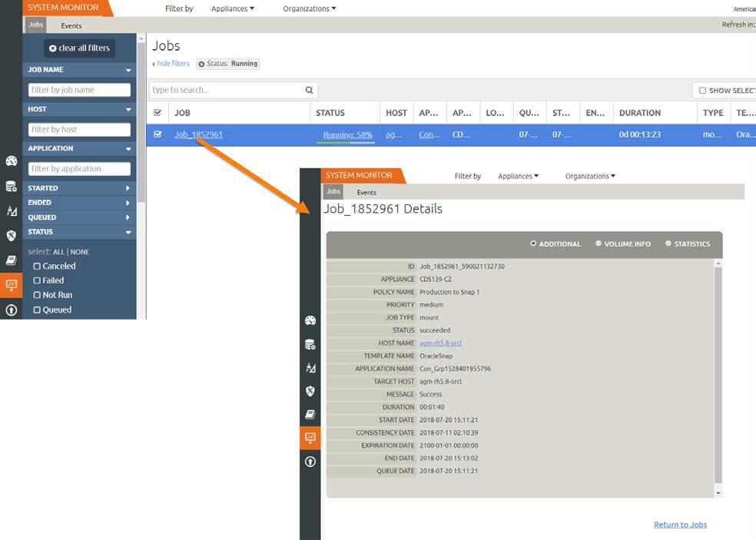Toggle the Not Run status checkbox
Viewport: 756px width, 540px height.
point(37,295)
